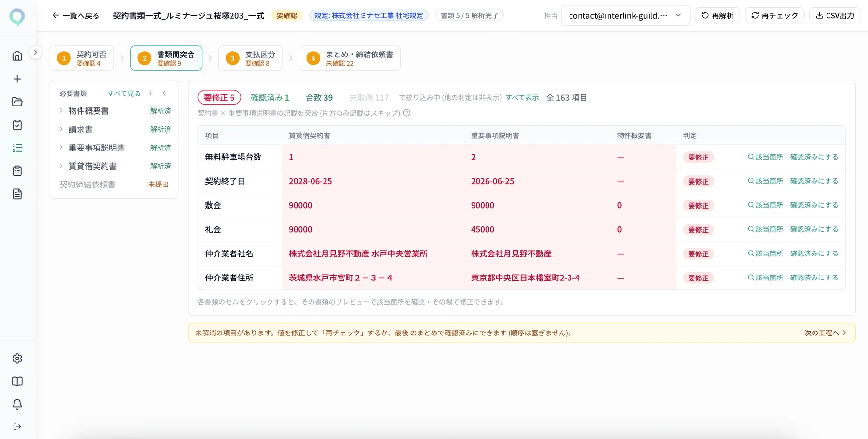868x439 pixels.
Task: Filter by 未取得 117
Action: pos(369,98)
